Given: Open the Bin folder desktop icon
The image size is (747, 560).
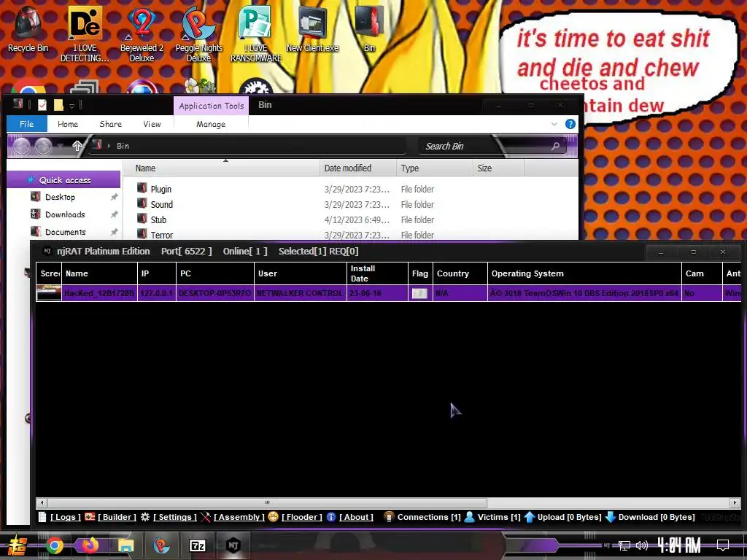Looking at the screenshot, I should (x=369, y=28).
